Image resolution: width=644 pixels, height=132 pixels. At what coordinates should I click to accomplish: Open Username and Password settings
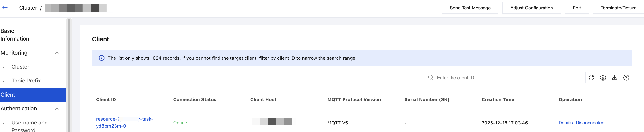click(x=30, y=126)
